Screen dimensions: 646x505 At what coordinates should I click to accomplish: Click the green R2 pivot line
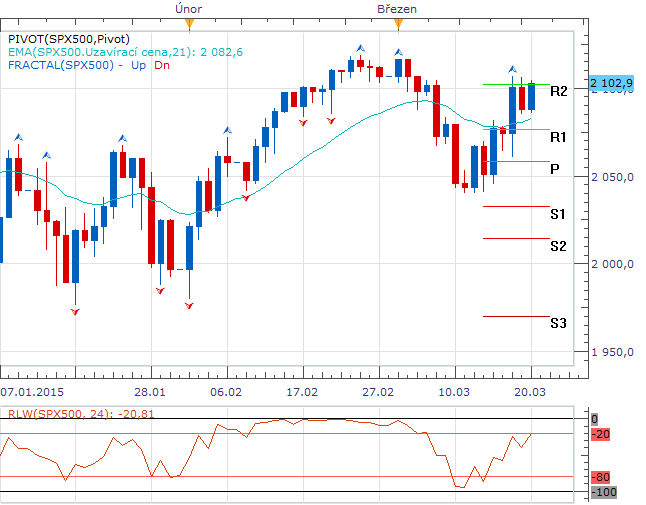tap(516, 84)
